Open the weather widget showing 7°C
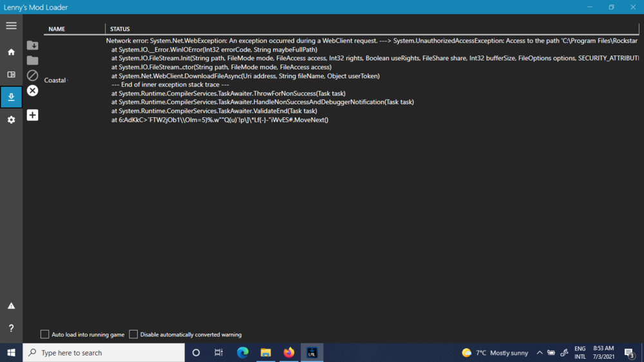The width and height of the screenshot is (644, 362). click(495, 352)
